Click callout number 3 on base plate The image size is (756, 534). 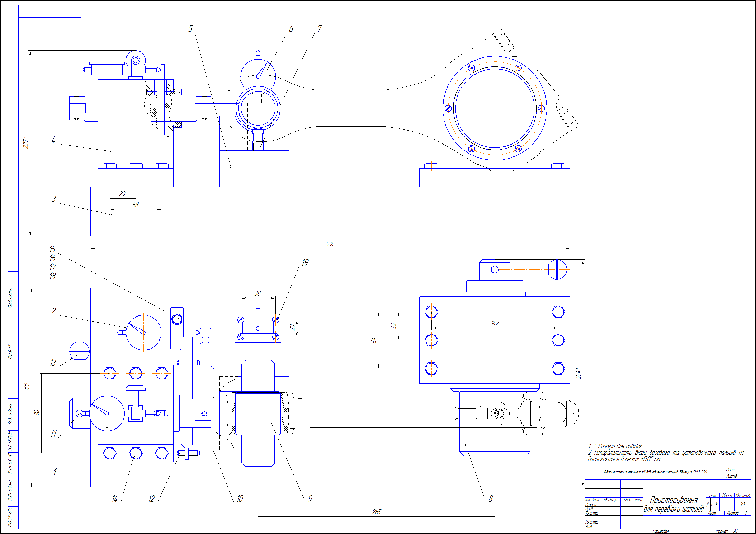(54, 199)
